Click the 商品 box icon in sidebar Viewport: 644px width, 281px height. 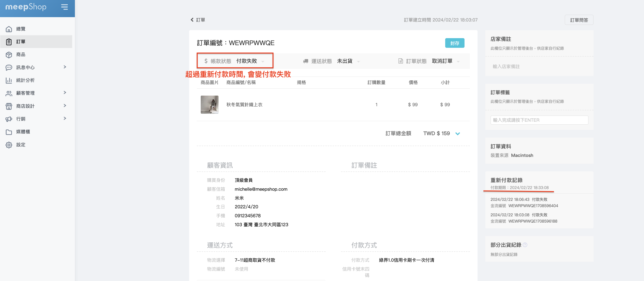[x=9, y=55]
